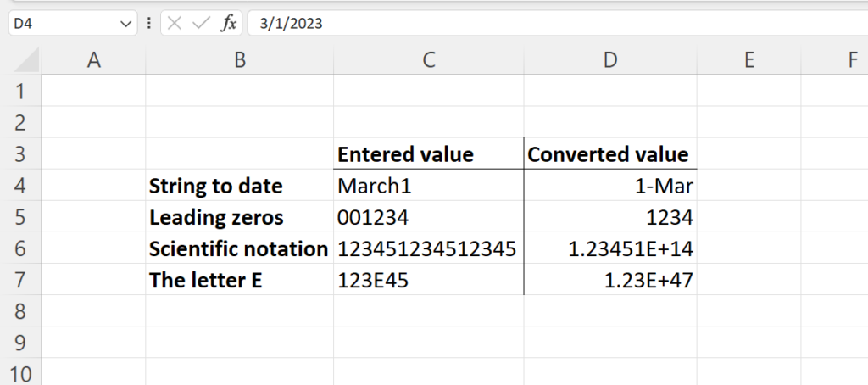The image size is (868, 385).
Task: Select row 4 header
Action: click(x=20, y=185)
